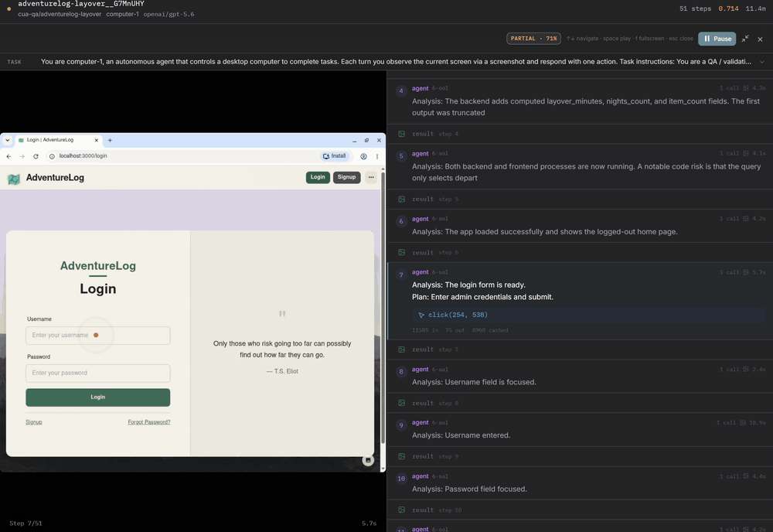The image size is (773, 532).
Task: Click the 51 steps counter
Action: [695, 9]
